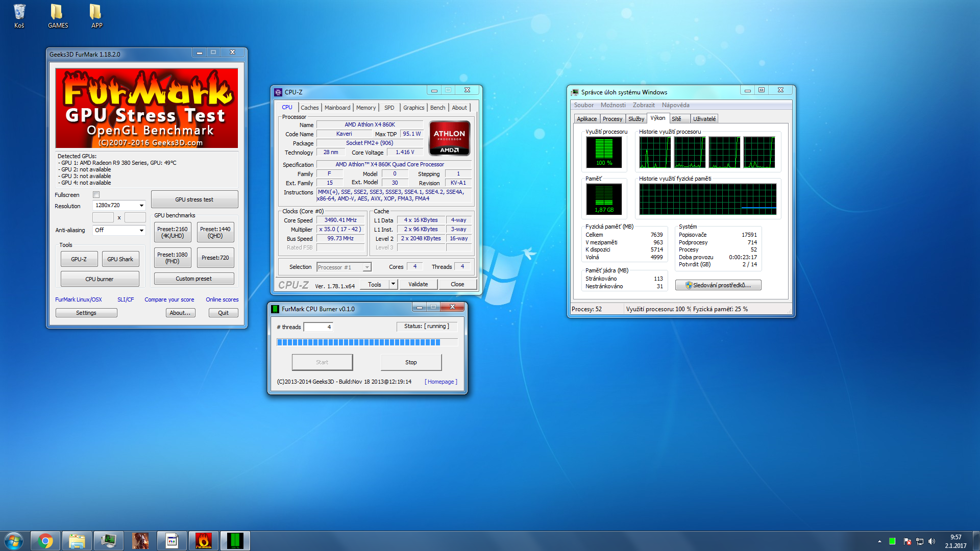Switch to CPU-Z taskbar icon
980x551 pixels.
pyautogui.click(x=172, y=541)
